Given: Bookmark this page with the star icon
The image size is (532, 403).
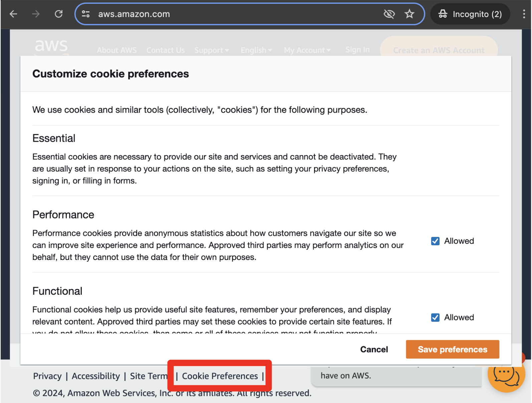Looking at the screenshot, I should 409,14.
